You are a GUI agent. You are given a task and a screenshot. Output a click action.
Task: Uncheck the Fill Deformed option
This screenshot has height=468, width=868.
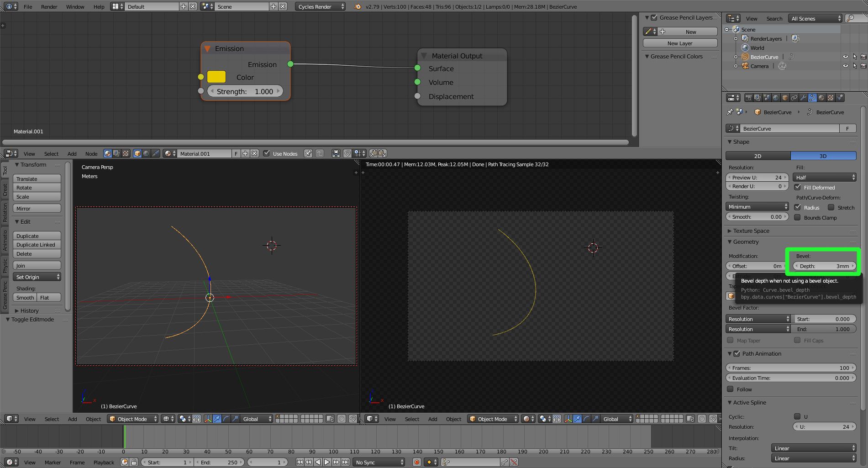[798, 187]
